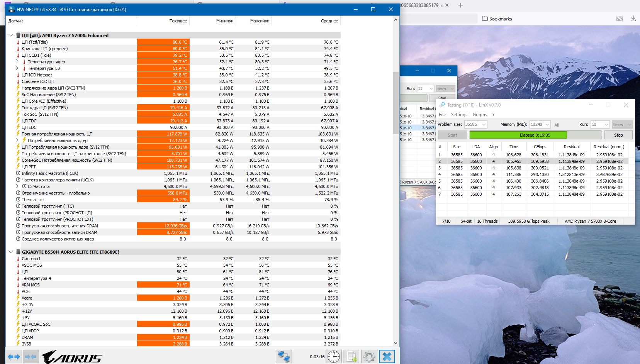Expand Потребляемая мощность ядер row
Image resolution: width=640 pixels, height=364 pixels.
17,141
